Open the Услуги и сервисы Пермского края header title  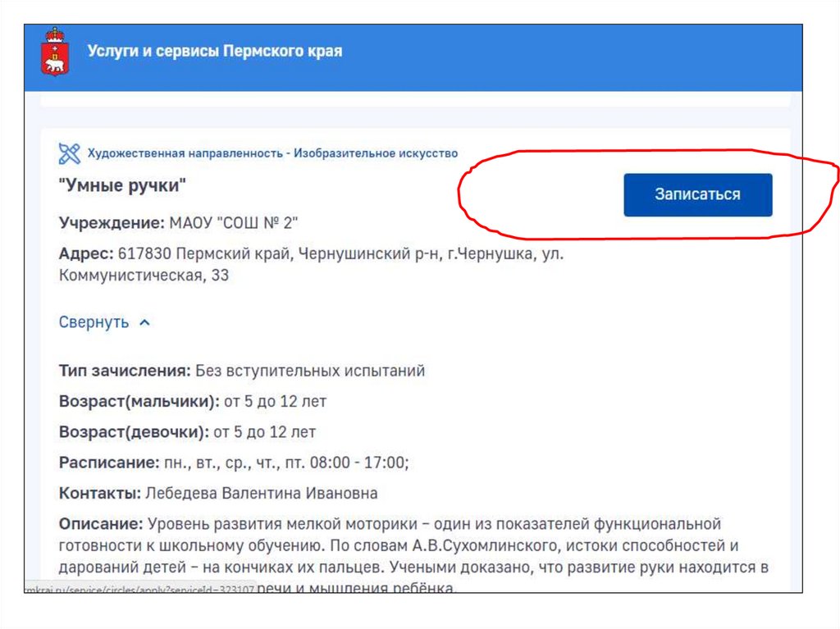coord(215,52)
